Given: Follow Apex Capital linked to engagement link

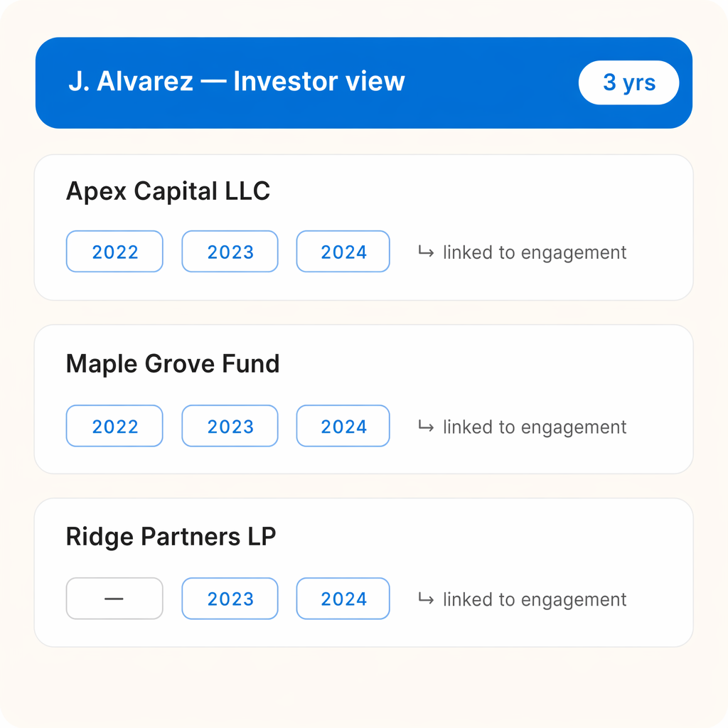Looking at the screenshot, I should tap(535, 252).
